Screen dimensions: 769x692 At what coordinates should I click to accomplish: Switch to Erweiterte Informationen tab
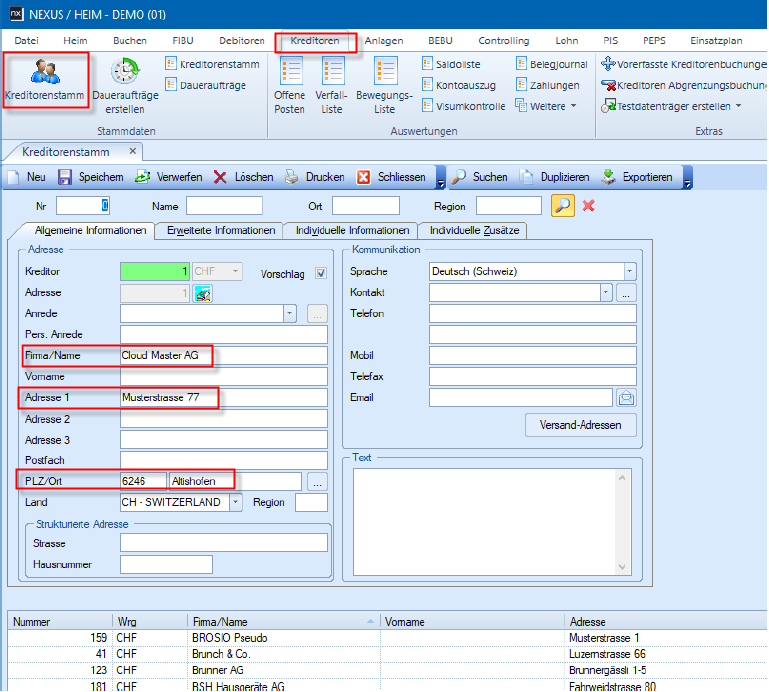[221, 230]
